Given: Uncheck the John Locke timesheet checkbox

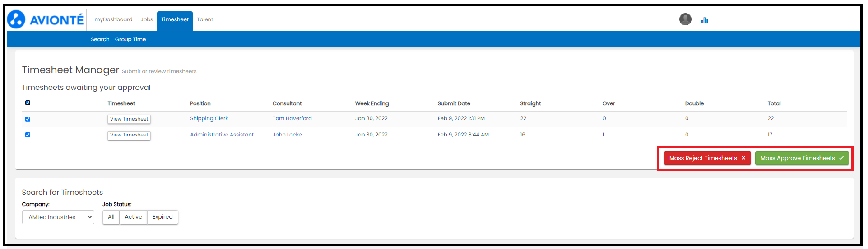Looking at the screenshot, I should pyautogui.click(x=28, y=135).
